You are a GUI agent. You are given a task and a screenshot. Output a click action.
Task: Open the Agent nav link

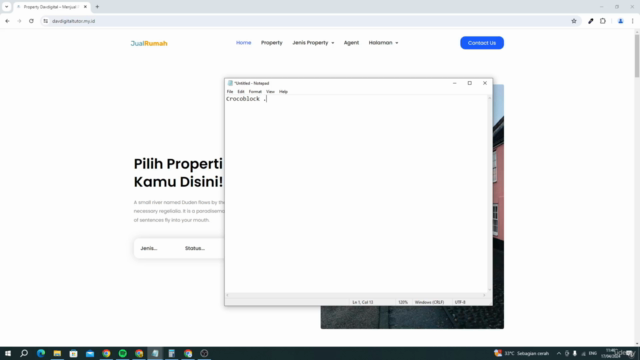coord(351,42)
